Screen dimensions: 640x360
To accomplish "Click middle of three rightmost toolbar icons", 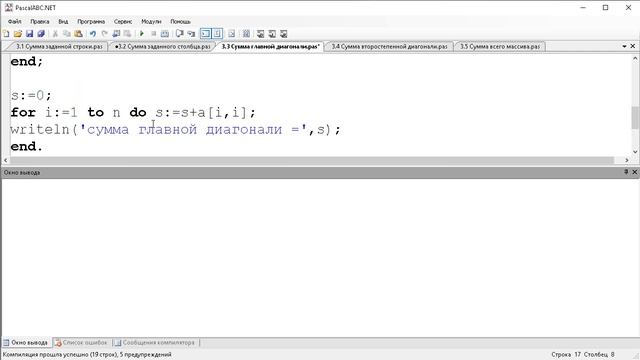I will click(272, 34).
